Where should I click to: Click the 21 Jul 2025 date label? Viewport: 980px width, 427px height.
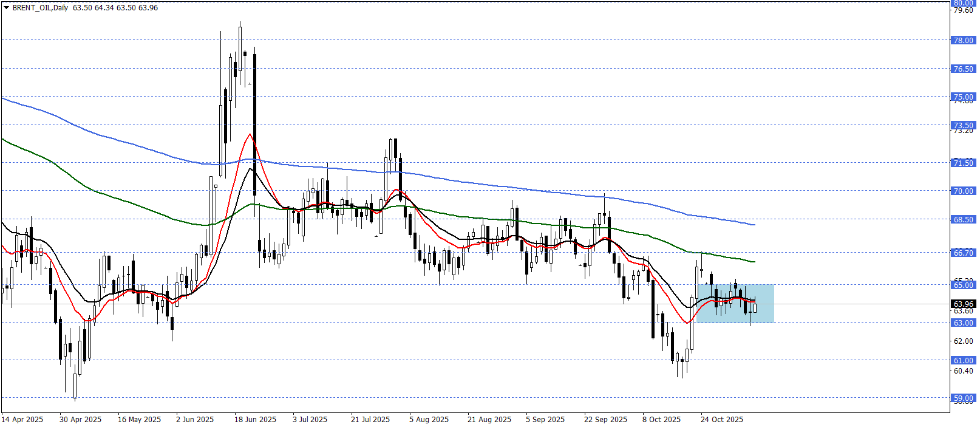click(370, 419)
